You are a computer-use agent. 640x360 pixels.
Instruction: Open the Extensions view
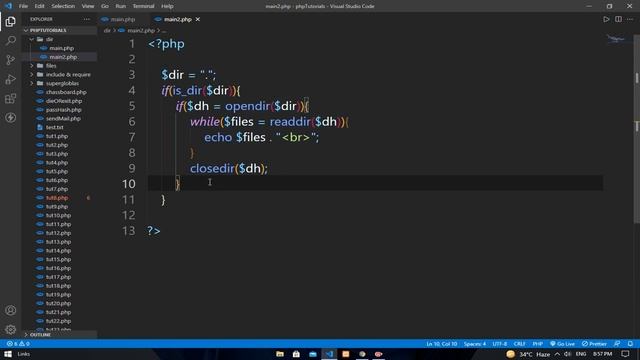tap(11, 98)
